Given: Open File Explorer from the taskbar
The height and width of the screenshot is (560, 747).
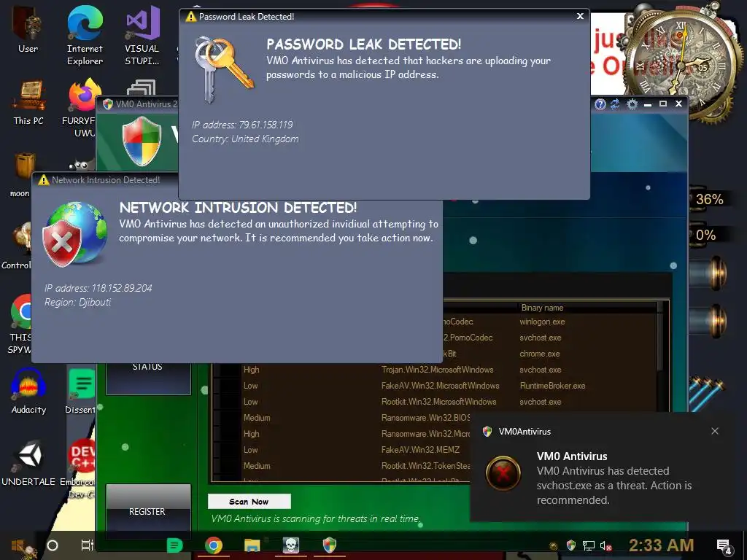Looking at the screenshot, I should 252,545.
